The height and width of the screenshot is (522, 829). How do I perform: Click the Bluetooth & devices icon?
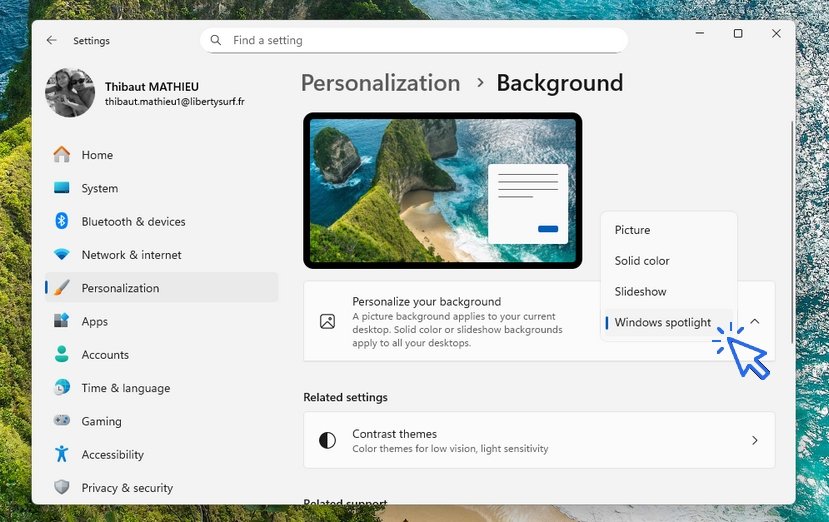coord(62,221)
